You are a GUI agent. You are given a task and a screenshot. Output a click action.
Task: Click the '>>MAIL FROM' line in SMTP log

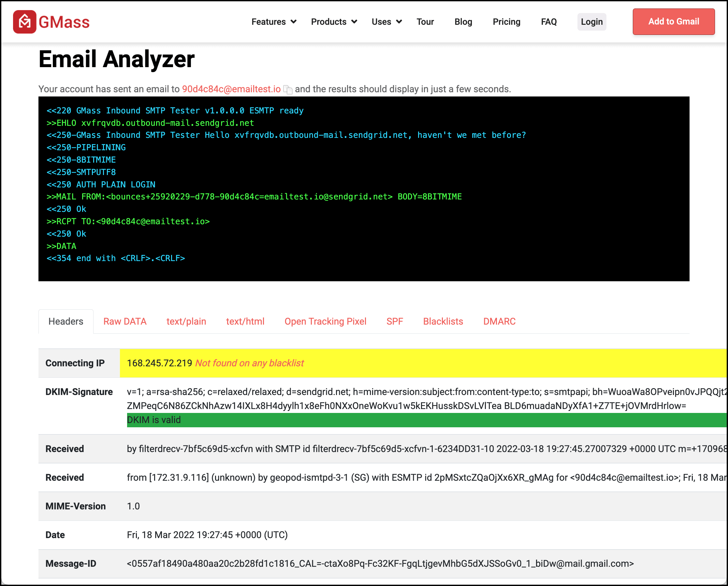(x=254, y=197)
